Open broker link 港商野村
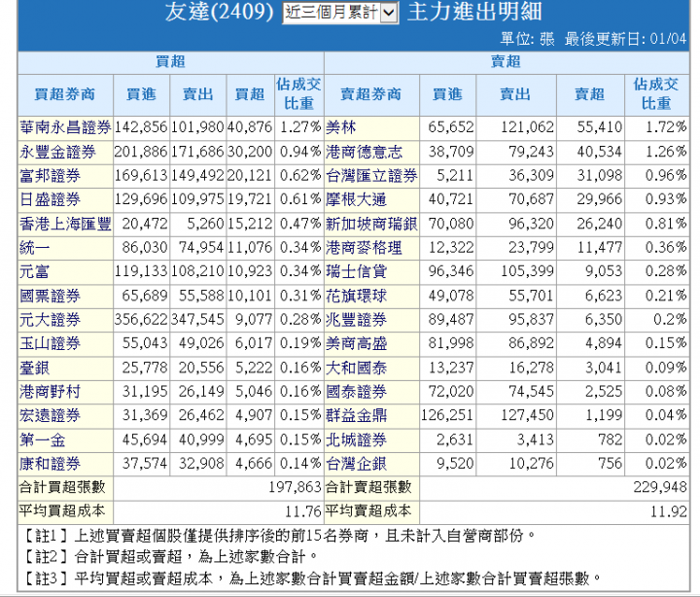The height and width of the screenshot is (597, 700). pyautogui.click(x=50, y=392)
